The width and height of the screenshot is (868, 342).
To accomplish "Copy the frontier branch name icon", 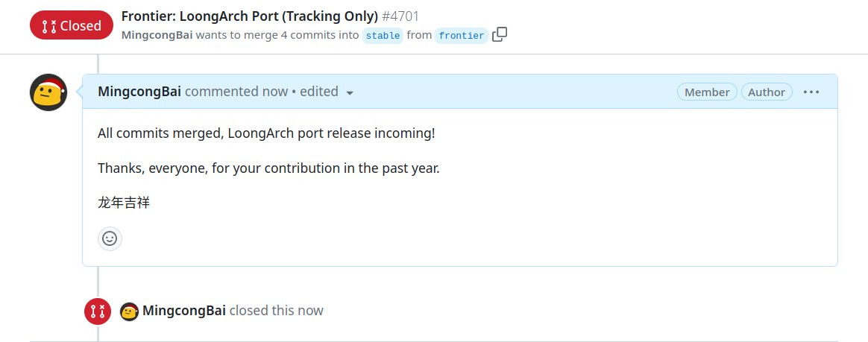I will point(500,34).
